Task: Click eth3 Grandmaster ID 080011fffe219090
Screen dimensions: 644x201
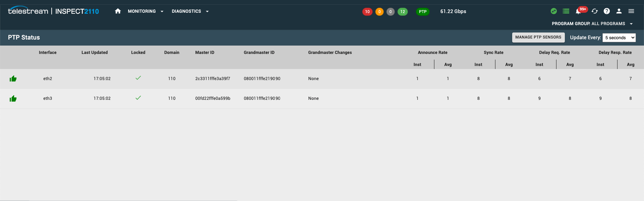Action: click(x=262, y=98)
